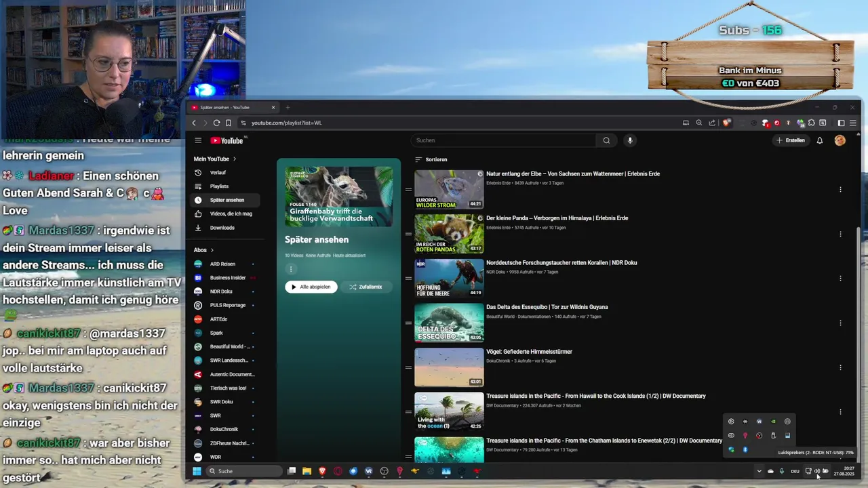Open File Explorer from the taskbar
The image size is (868, 488).
pos(307,471)
